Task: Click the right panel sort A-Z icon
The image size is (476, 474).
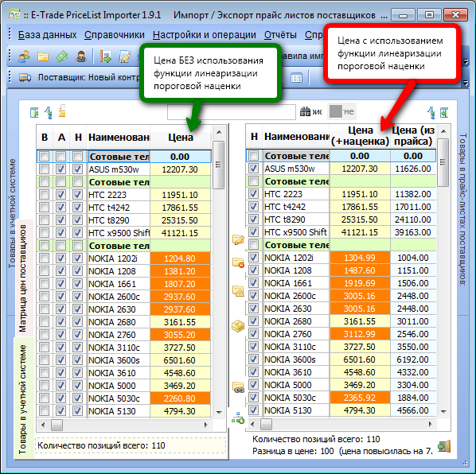Action: (x=431, y=112)
